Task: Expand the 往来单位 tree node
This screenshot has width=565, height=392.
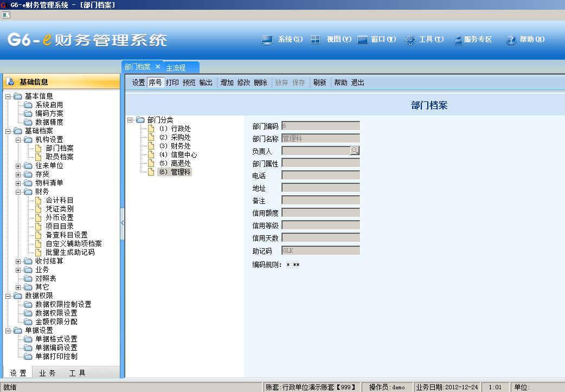Action: tap(18, 166)
